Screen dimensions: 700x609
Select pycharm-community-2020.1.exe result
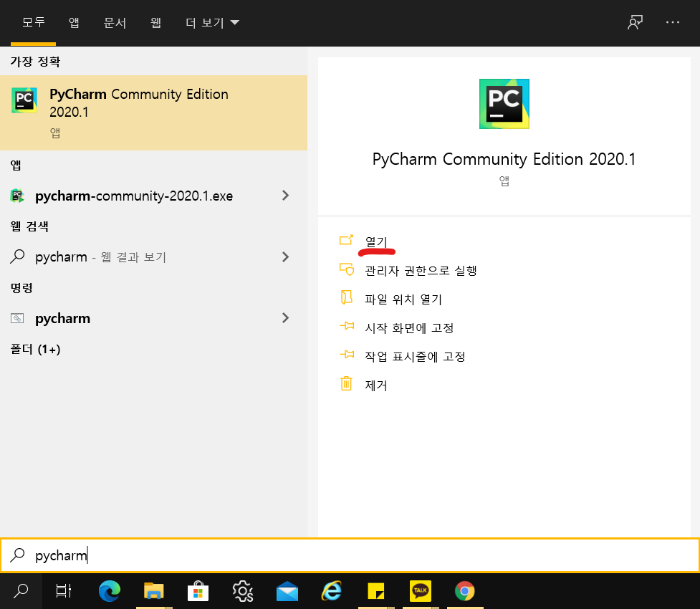pyautogui.click(x=134, y=196)
